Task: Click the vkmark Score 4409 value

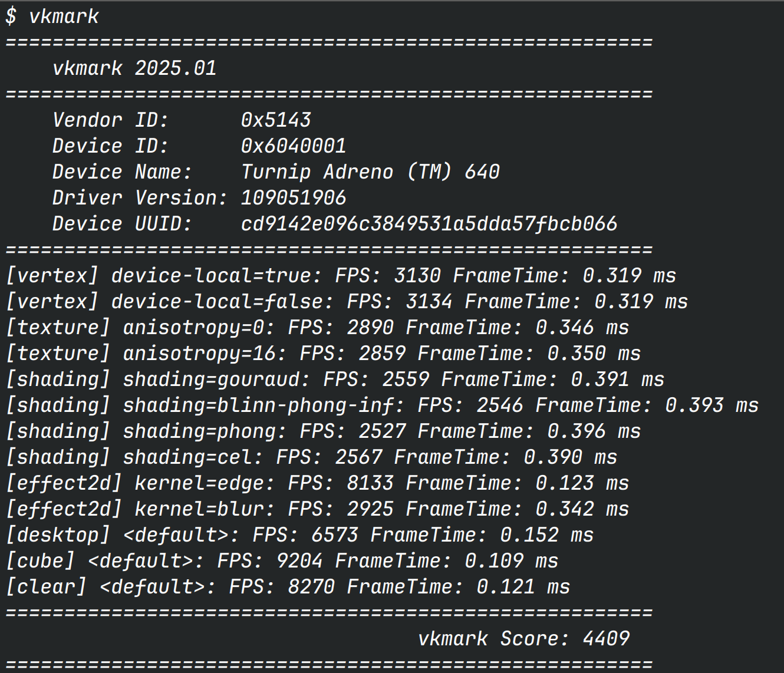Action: 606,639
